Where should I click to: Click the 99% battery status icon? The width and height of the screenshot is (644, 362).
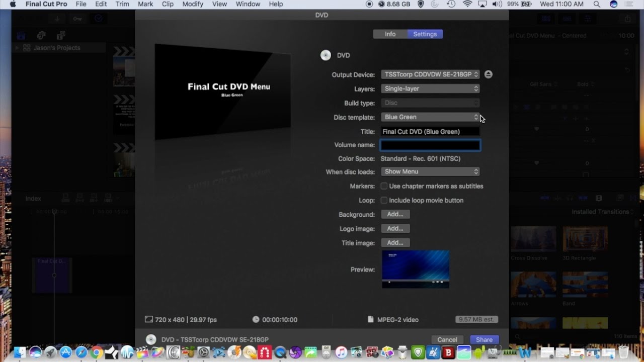[518, 4]
